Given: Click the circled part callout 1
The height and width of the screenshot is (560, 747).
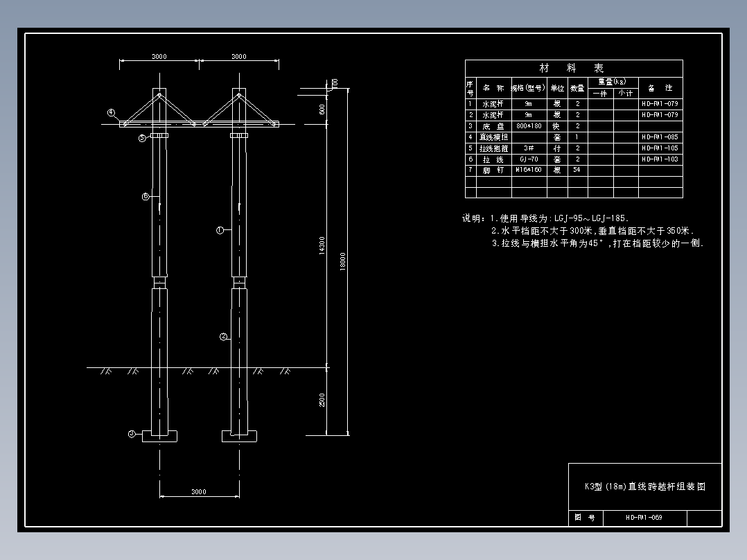Looking at the screenshot, I should (220, 230).
